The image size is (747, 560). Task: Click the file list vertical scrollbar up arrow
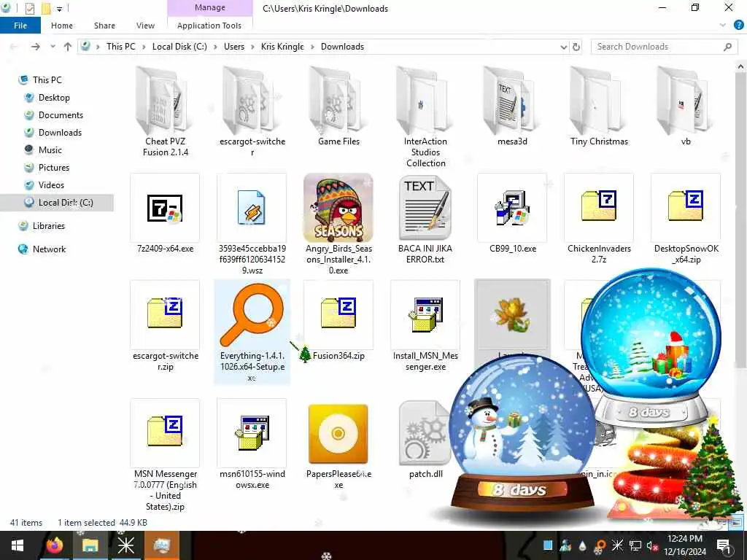(x=741, y=67)
